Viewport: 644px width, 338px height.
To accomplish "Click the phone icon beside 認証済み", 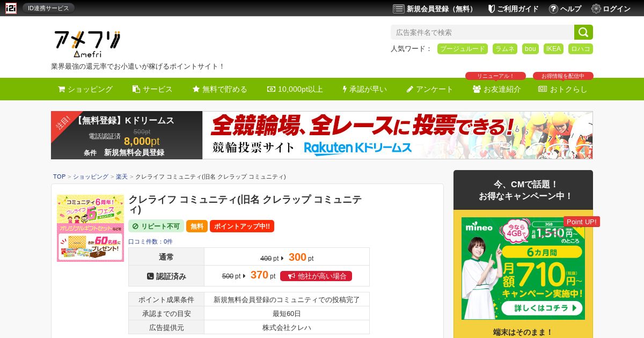I will (x=150, y=276).
